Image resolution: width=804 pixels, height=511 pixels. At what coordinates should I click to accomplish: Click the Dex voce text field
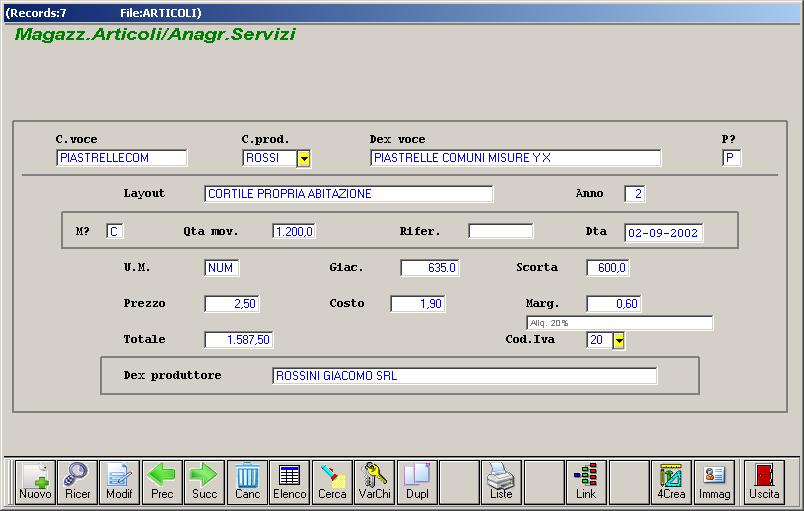click(515, 158)
